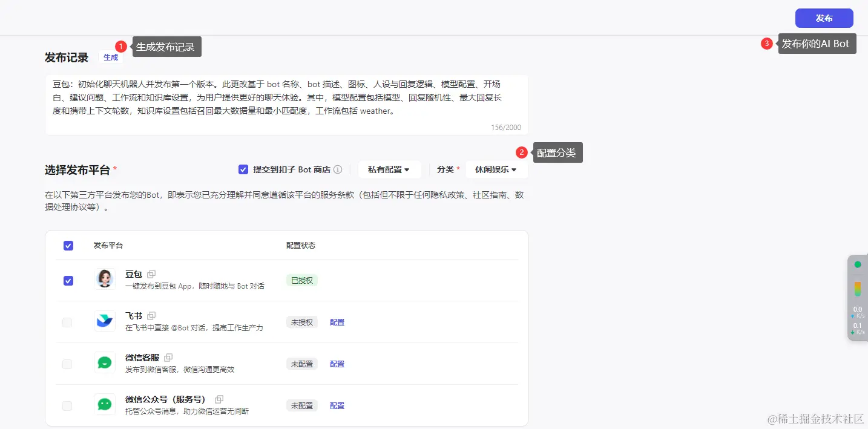Click 配置 link for 微信客服
Viewport: 868px width, 429px height.
337,364
